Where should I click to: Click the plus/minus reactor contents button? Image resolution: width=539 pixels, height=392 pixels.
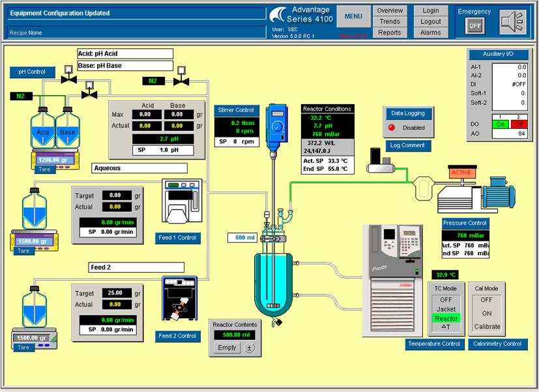(x=249, y=348)
